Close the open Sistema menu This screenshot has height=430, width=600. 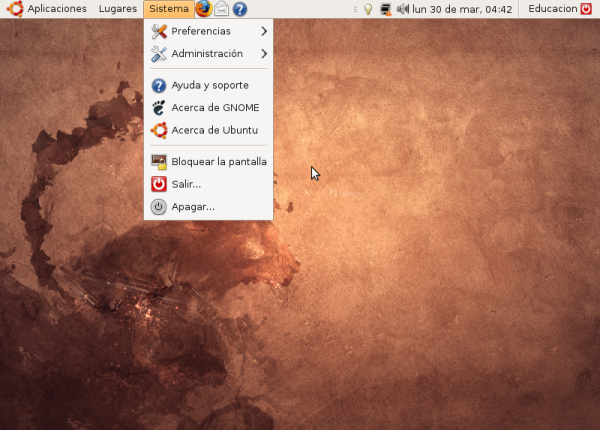point(168,9)
